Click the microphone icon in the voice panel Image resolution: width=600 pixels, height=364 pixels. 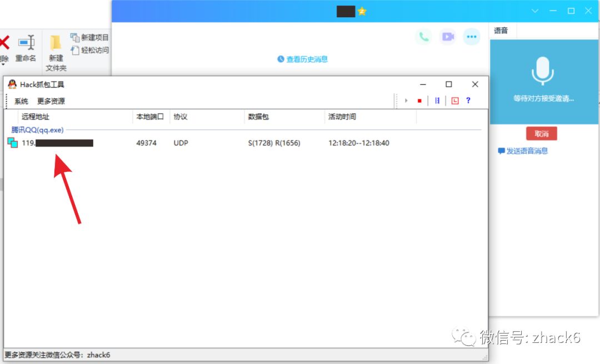(543, 71)
